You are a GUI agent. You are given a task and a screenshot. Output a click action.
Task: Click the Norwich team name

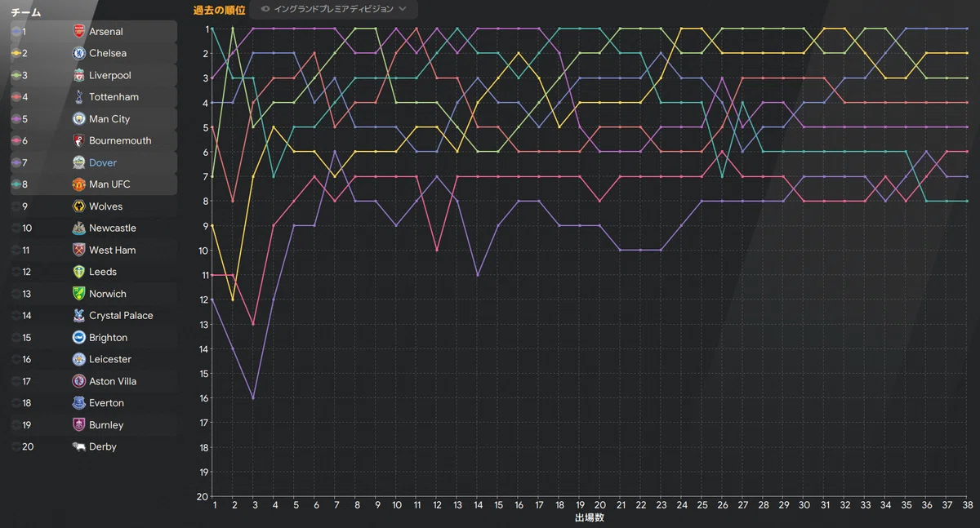point(108,294)
